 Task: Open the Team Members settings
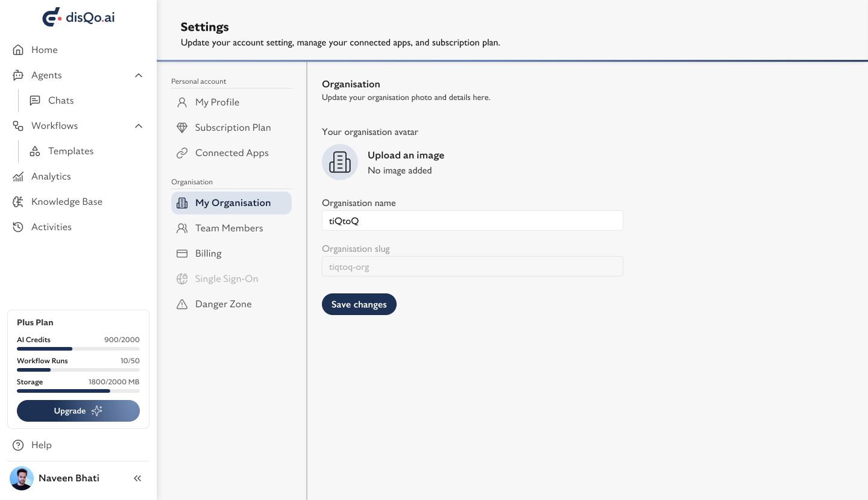[x=231, y=228]
